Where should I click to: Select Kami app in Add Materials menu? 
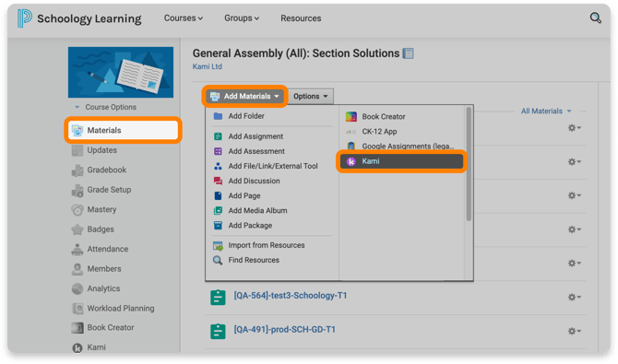pyautogui.click(x=401, y=161)
